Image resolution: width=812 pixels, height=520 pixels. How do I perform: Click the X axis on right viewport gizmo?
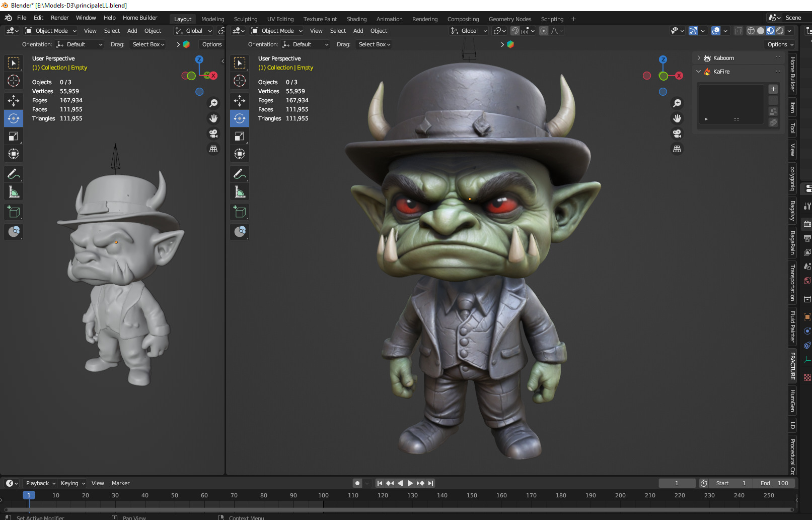(x=679, y=76)
